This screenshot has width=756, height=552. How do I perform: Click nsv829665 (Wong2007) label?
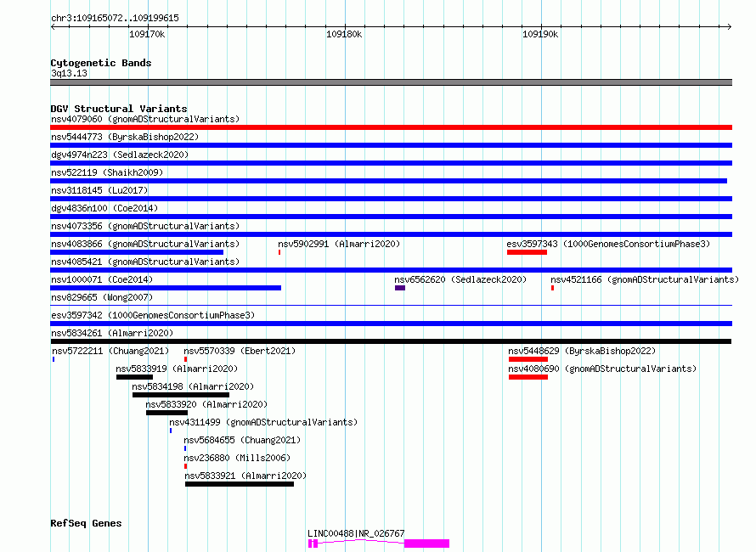coord(102,297)
